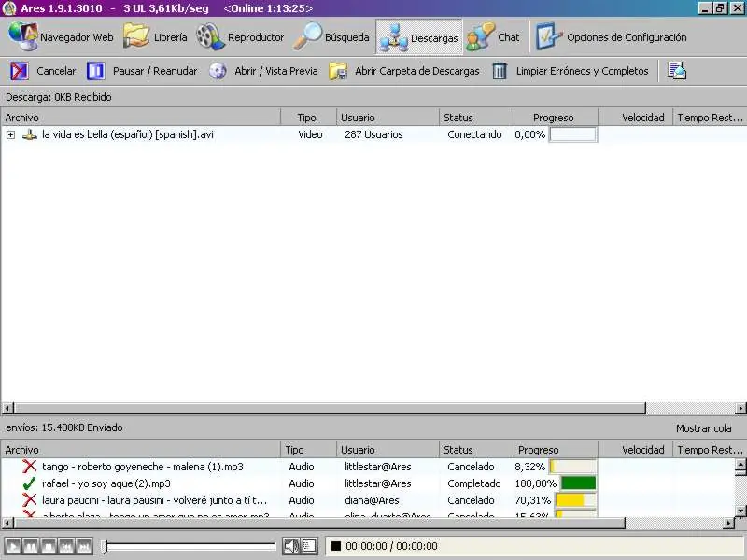Click downloads Tiempo Rest column header
747x560 pixels.
pos(710,118)
